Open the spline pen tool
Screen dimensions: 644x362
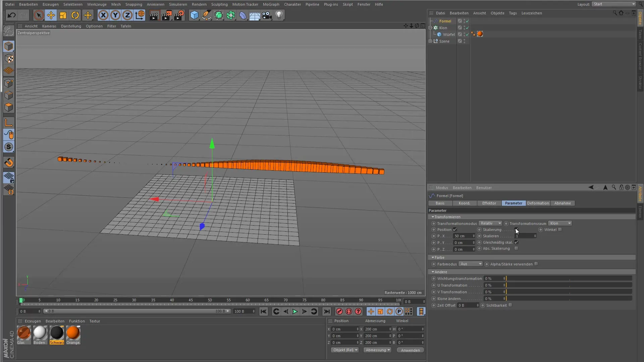(x=207, y=15)
